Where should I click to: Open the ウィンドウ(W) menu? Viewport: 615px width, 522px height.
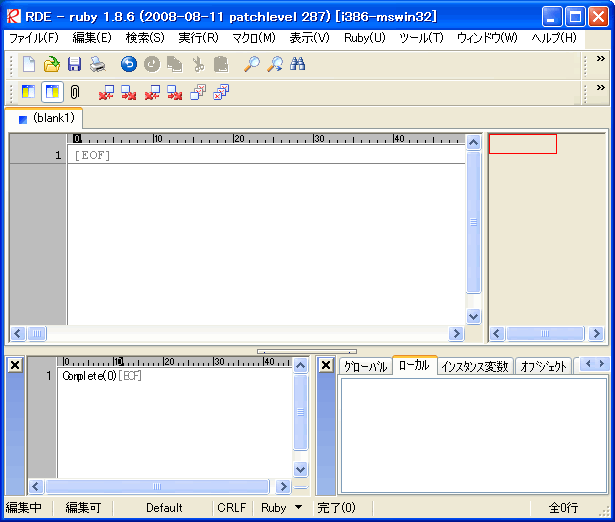pyautogui.click(x=488, y=38)
